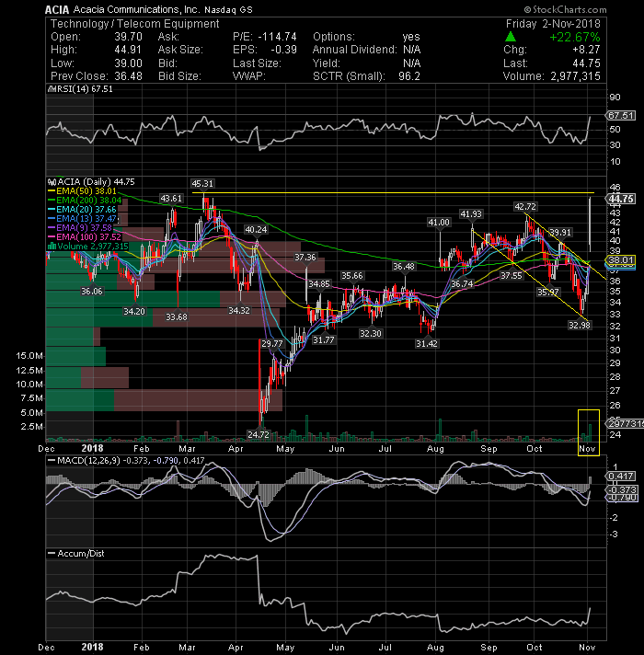Click the Accum/Dist indicator label

tap(76, 553)
